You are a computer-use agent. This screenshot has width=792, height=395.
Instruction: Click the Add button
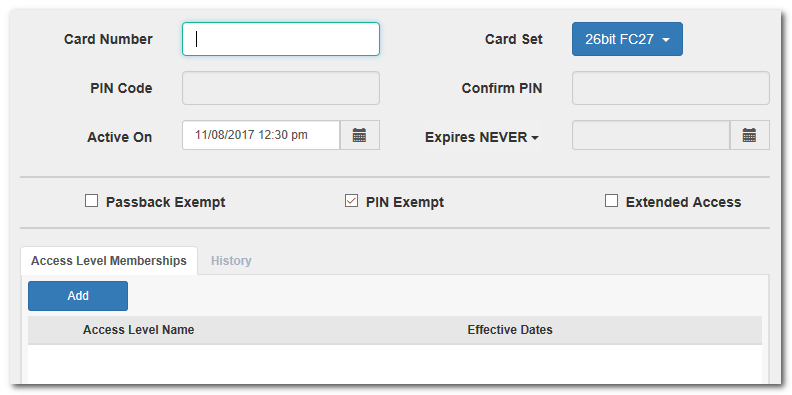click(x=78, y=296)
